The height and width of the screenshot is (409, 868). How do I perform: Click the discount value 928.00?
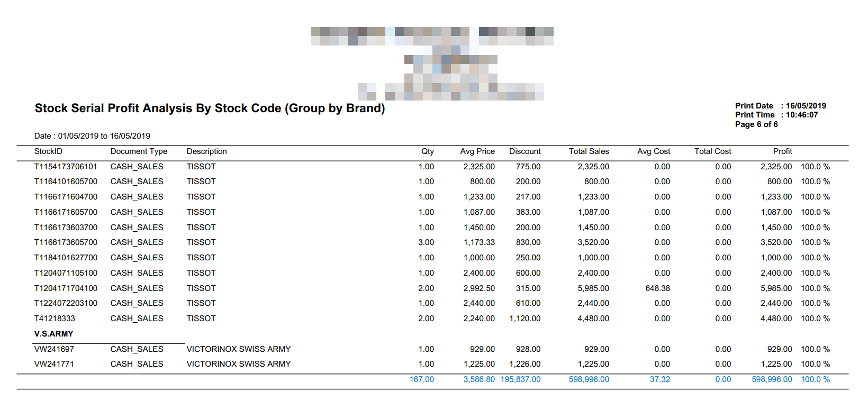coord(528,349)
